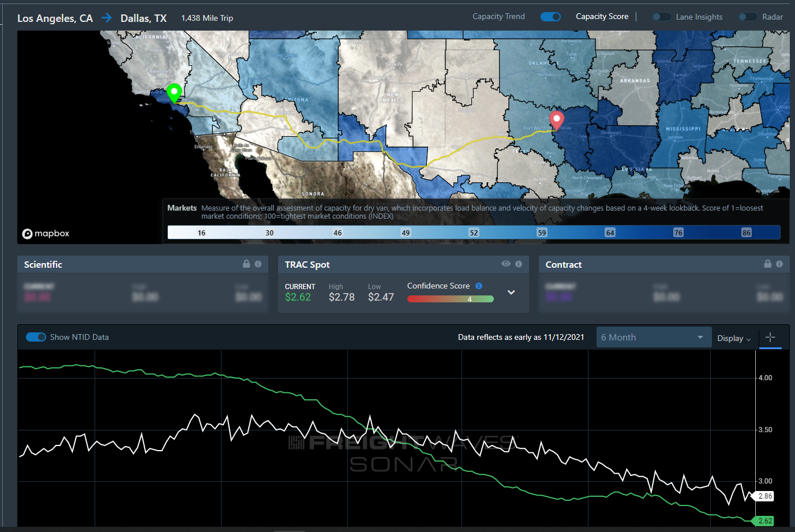Click the Lane Insights label
Image resolution: width=795 pixels, height=532 pixels.
pos(699,17)
